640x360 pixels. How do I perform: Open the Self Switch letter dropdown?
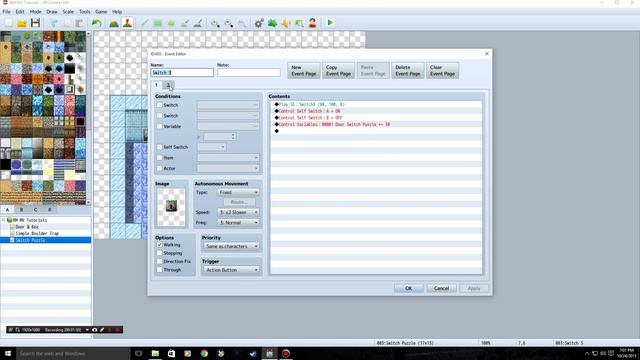click(211, 147)
